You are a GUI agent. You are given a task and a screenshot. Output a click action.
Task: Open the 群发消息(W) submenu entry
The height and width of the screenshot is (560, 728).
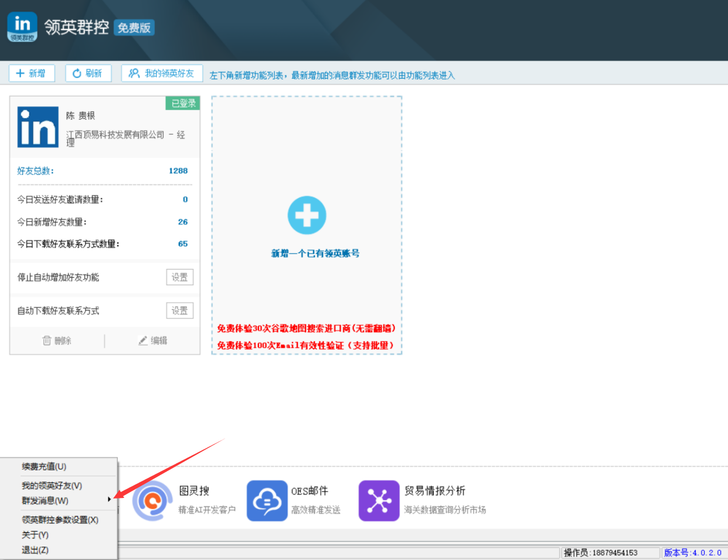pyautogui.click(x=59, y=501)
